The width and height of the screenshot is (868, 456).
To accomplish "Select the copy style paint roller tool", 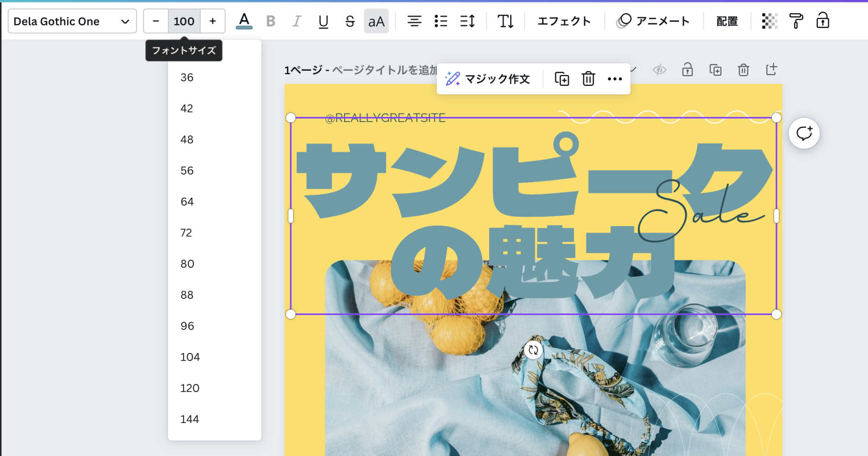I will click(x=796, y=21).
